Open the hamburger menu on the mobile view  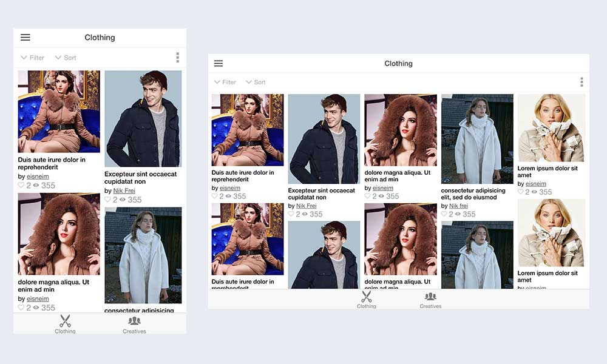pos(25,37)
